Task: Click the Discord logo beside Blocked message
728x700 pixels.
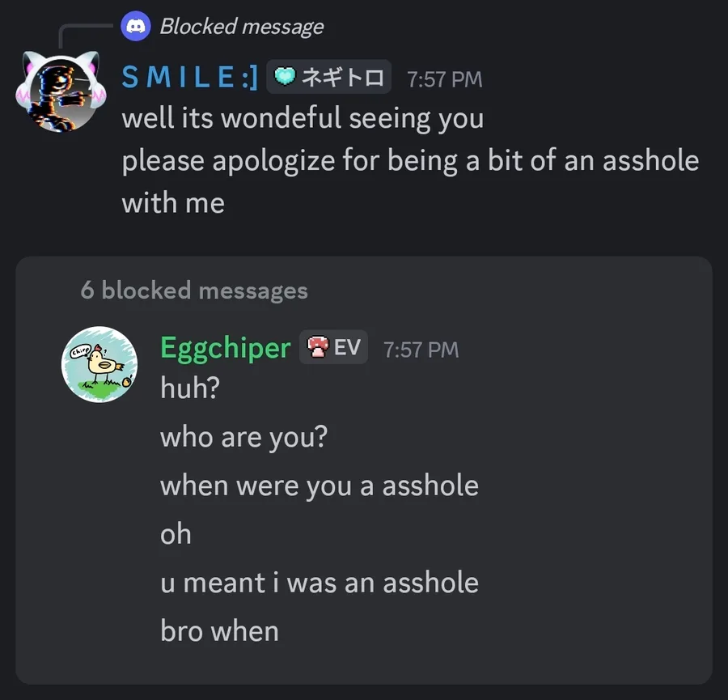Action: 136,26
